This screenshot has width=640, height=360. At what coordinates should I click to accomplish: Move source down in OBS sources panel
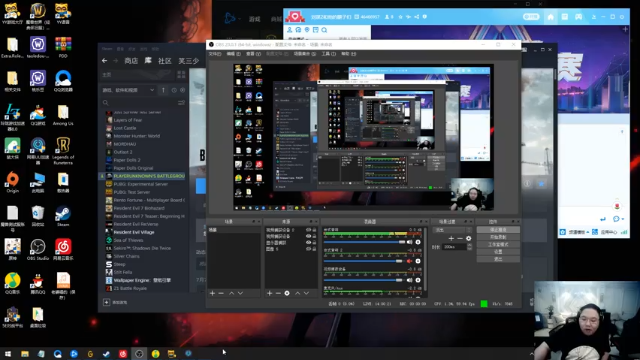coord(307,293)
